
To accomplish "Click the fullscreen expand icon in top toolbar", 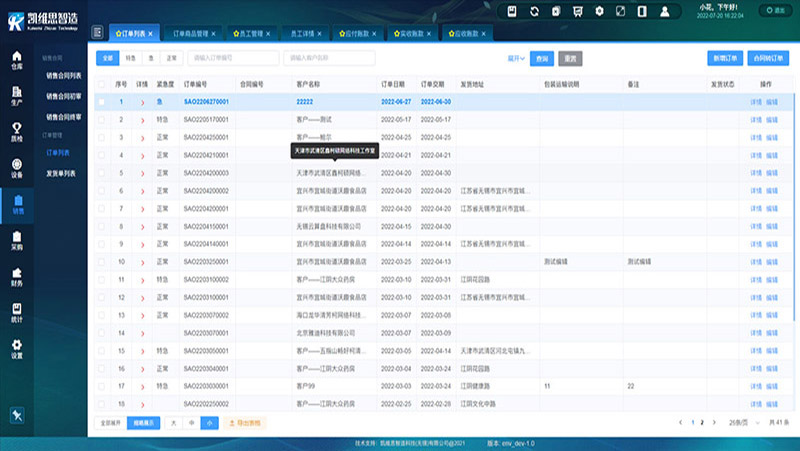I will click(620, 11).
